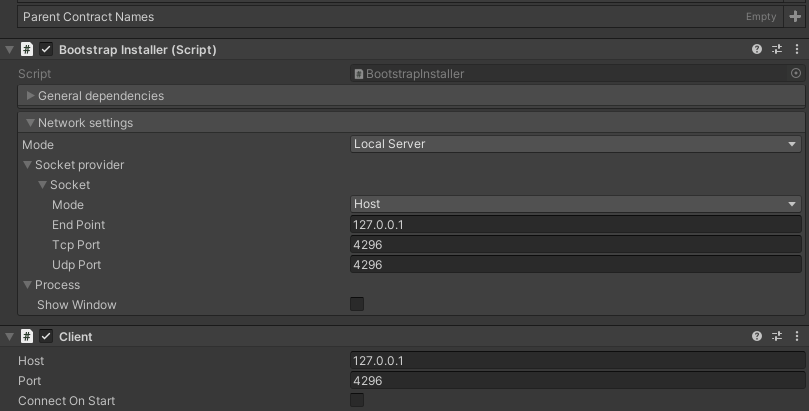809x411 pixels.
Task: Click the Bootstrap Installer script icon
Action: click(27, 50)
